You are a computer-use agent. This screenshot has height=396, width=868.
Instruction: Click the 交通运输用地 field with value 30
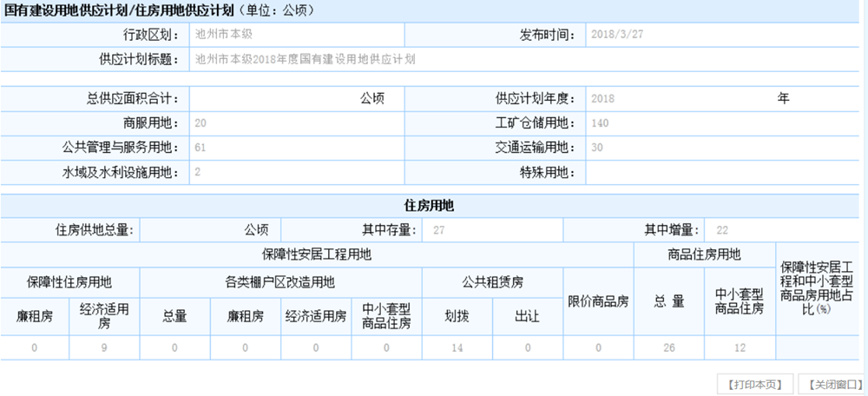[723, 148]
